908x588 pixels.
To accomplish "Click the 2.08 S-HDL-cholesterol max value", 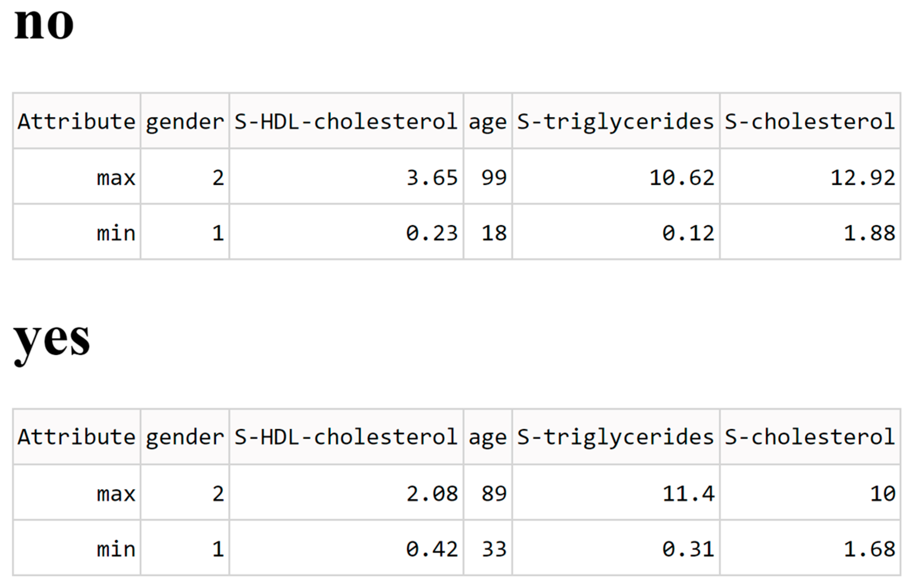I will click(x=432, y=494).
